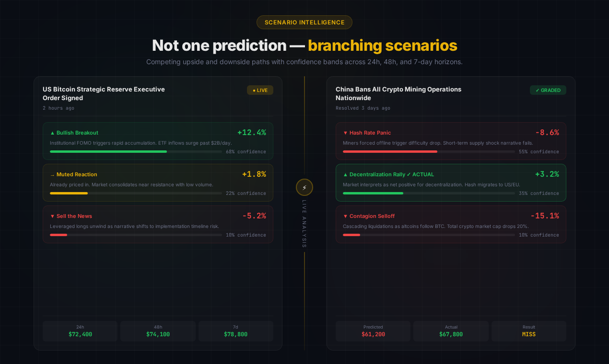Click the sideways arrow icon beside Muted Reaction

coord(52,174)
